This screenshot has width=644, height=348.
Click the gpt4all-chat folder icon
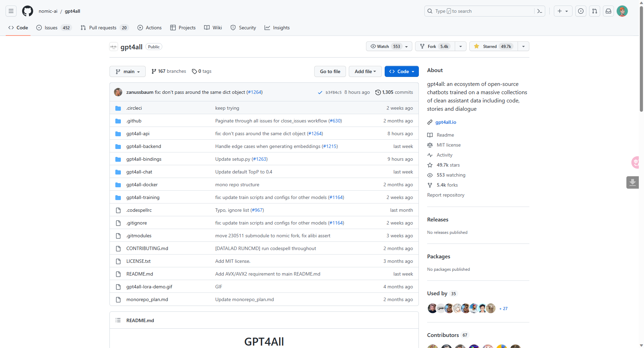point(118,172)
